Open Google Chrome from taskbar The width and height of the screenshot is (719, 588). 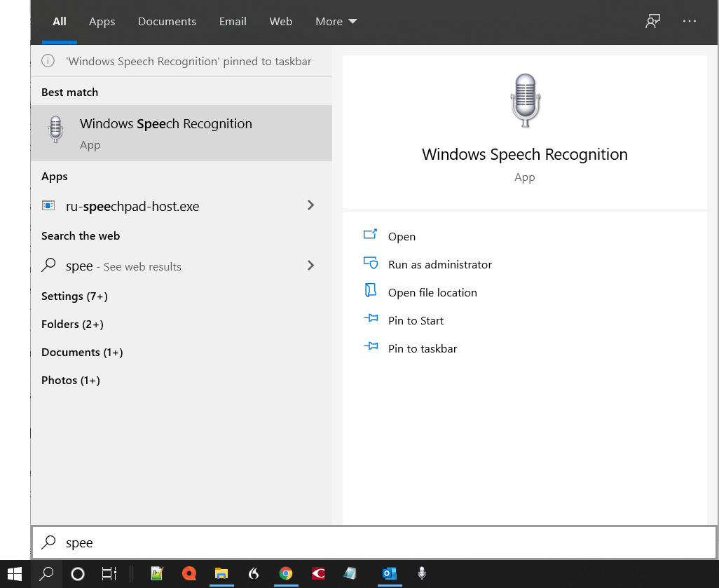click(286, 573)
